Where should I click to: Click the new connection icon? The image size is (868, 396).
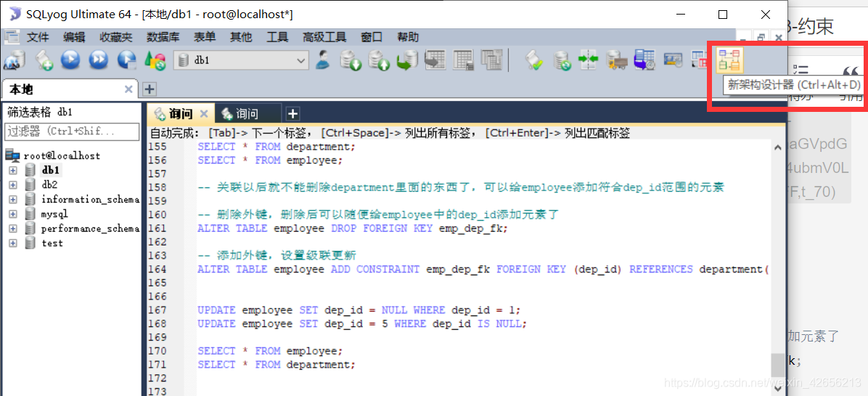tap(14, 60)
